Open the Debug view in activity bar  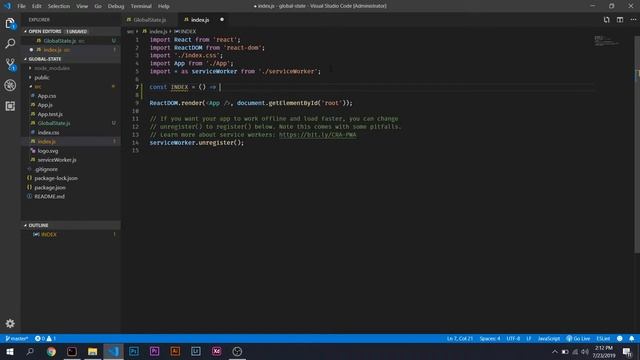coord(10,85)
